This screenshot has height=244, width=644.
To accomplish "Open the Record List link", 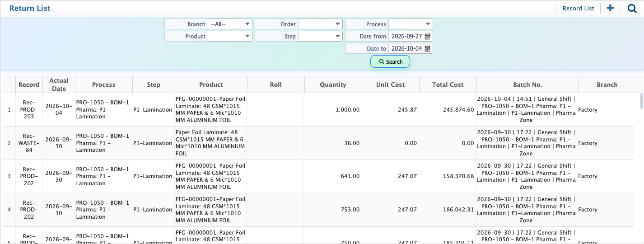I will pos(578,8).
